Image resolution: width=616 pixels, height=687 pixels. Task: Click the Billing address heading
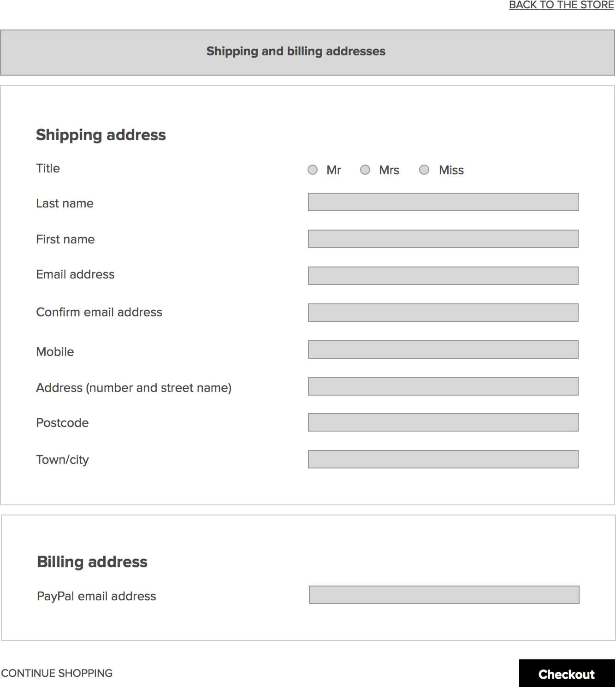coord(92,562)
